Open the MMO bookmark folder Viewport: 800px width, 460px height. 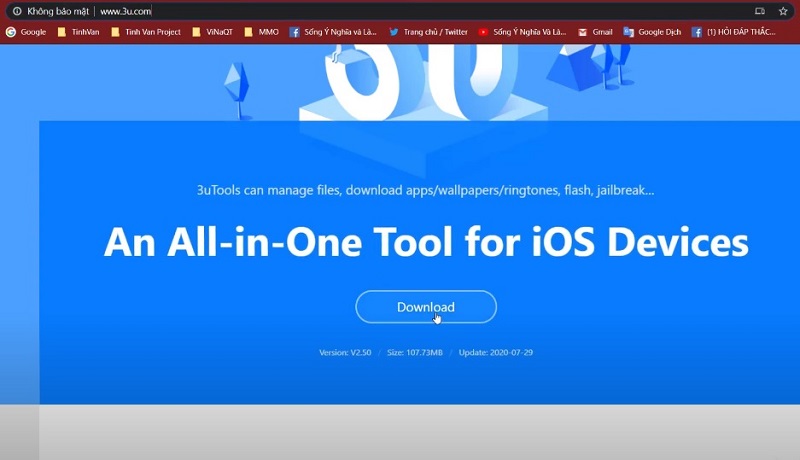261,32
